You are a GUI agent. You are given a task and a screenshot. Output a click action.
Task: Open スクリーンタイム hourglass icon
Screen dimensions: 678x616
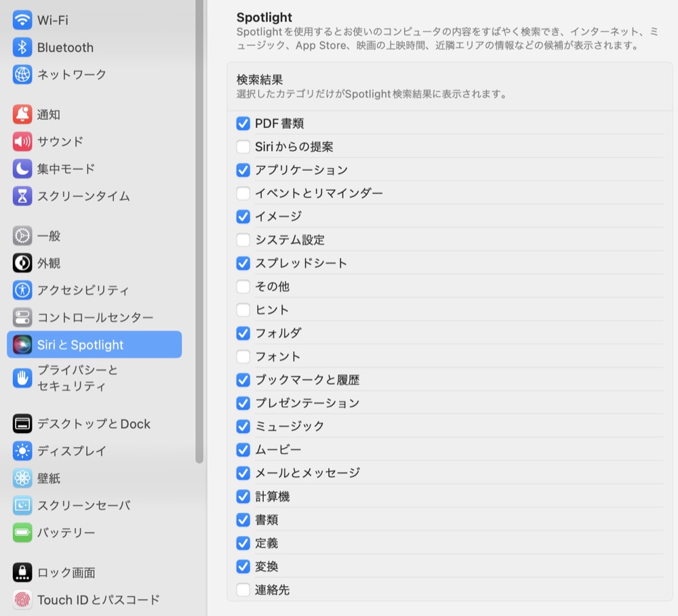(22, 196)
